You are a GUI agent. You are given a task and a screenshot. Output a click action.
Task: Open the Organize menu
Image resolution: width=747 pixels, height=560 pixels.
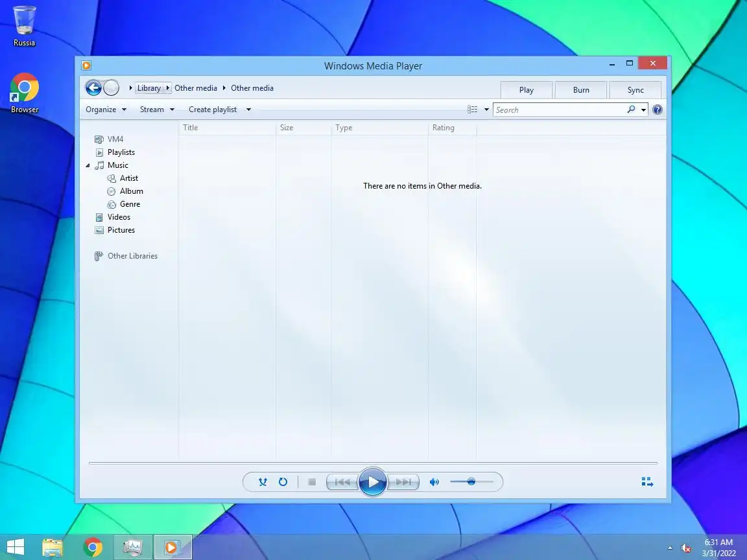pyautogui.click(x=106, y=110)
